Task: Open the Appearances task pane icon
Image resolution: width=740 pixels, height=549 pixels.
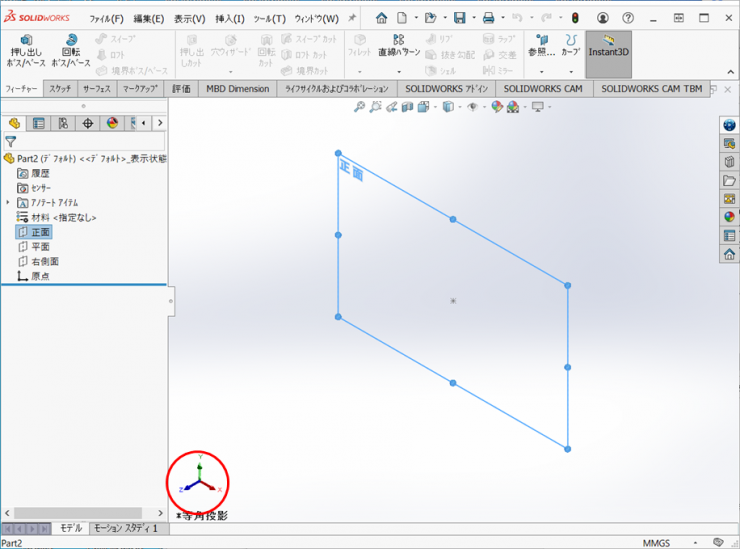Action: click(x=729, y=216)
